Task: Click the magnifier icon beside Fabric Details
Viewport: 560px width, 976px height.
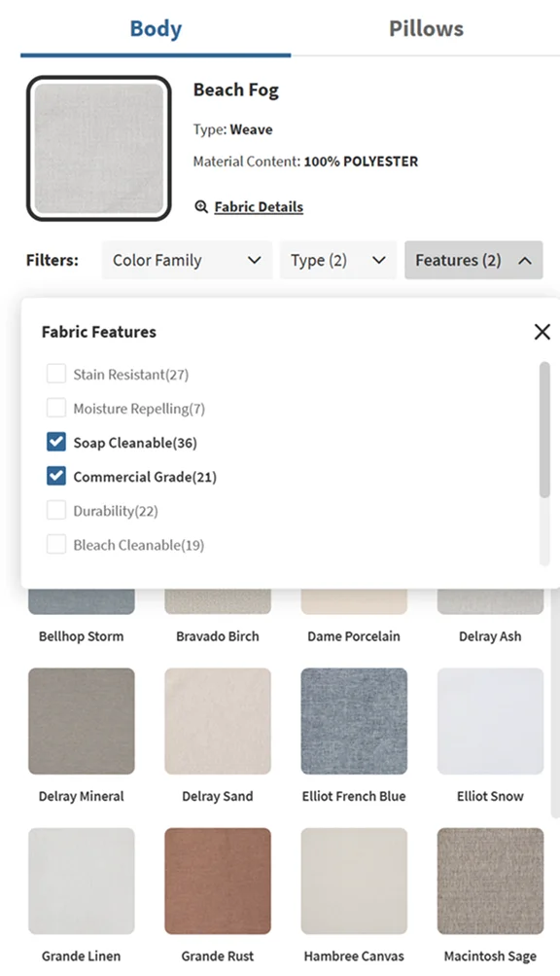Action: [201, 206]
